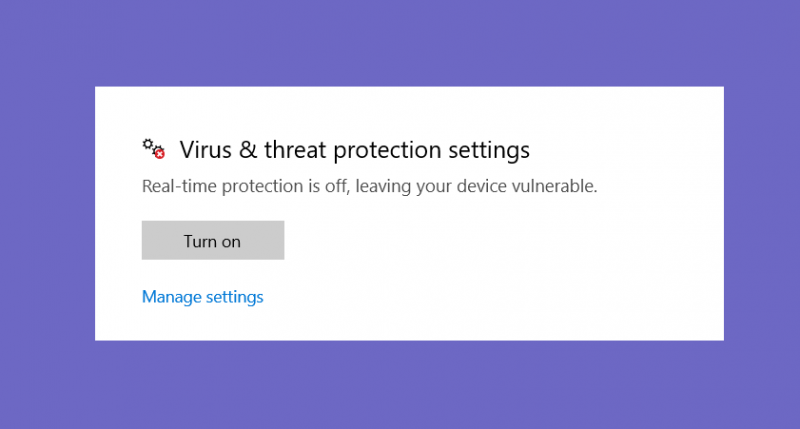800x429 pixels.
Task: Click the word 'protection' in the heading
Action: pos(387,151)
